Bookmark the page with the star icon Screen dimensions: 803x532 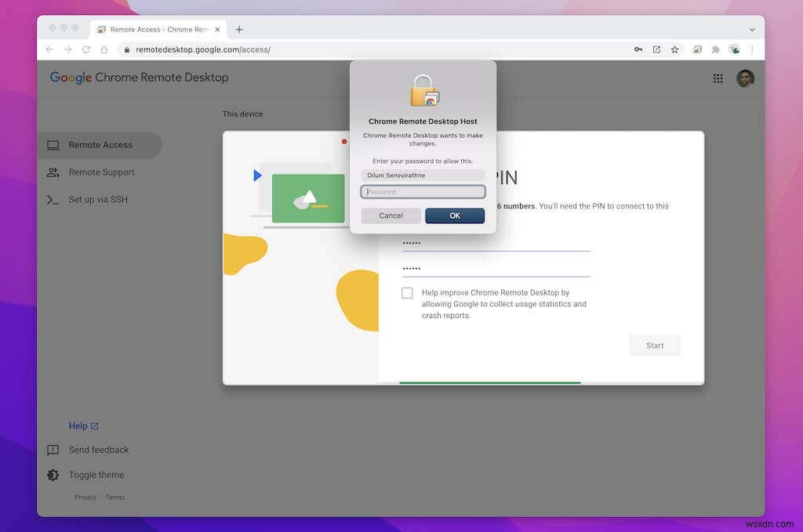pos(674,49)
